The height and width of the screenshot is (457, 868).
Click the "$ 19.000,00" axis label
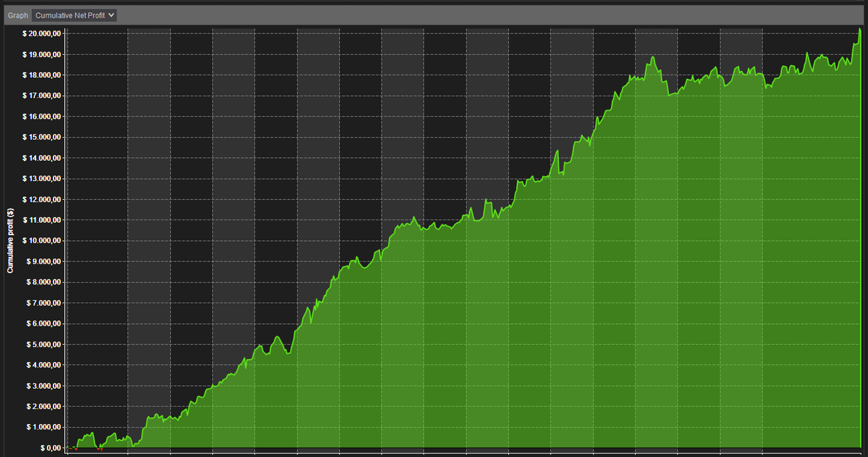point(42,54)
